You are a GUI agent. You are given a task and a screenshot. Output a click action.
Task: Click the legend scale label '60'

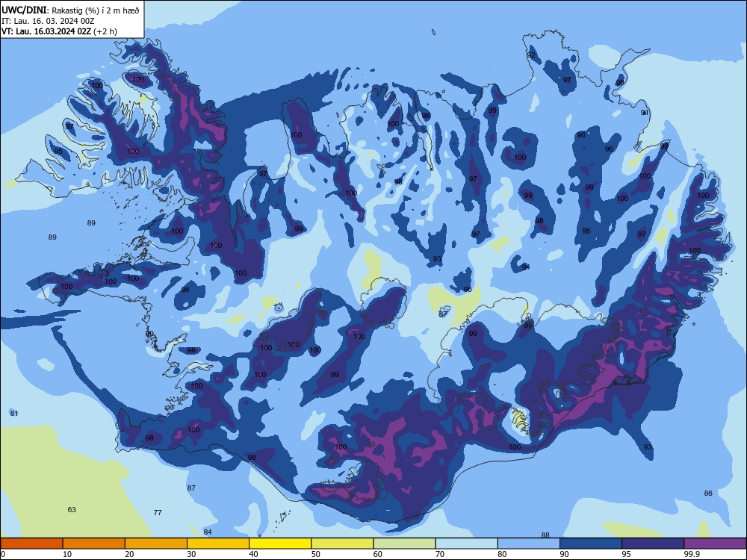pyautogui.click(x=378, y=554)
